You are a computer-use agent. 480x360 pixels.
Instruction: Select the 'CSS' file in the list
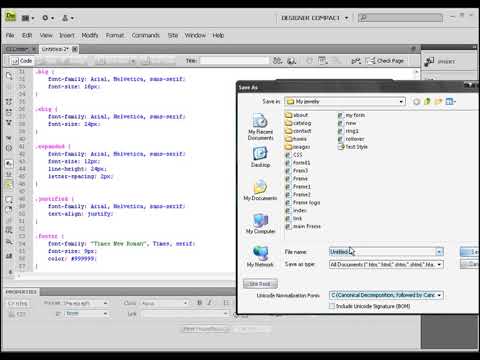(294, 155)
